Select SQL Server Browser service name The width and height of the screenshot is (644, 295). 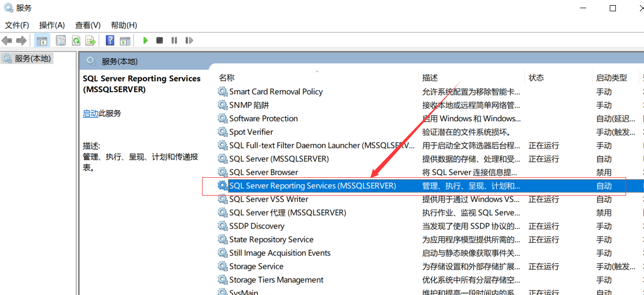263,172
